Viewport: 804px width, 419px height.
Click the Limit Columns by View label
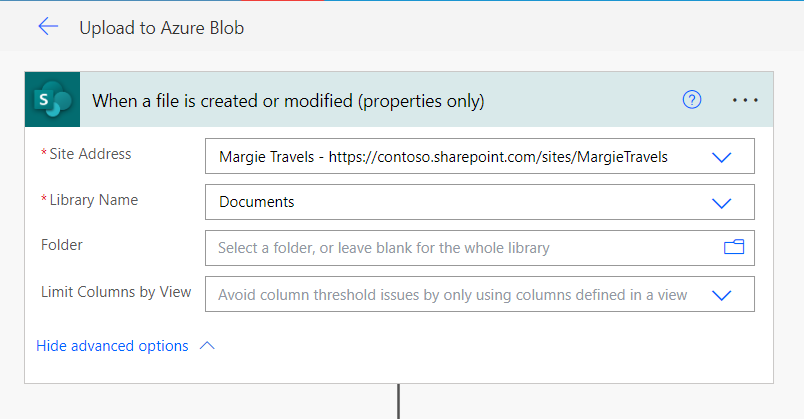(x=115, y=292)
